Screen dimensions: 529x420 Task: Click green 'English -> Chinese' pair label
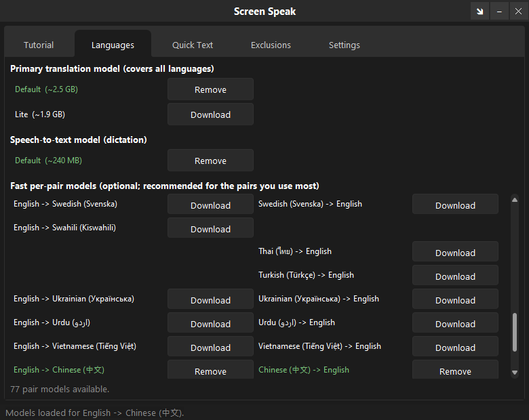59,370
